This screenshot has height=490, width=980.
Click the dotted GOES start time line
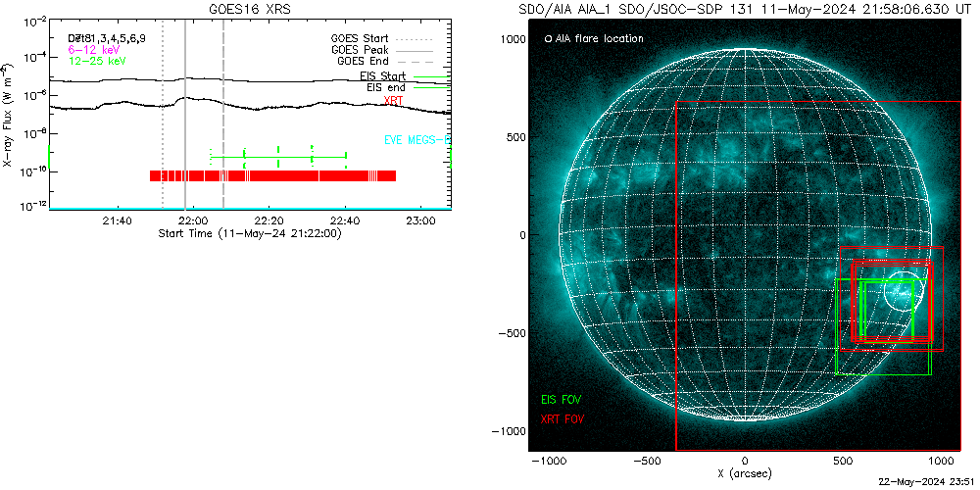click(x=163, y=115)
